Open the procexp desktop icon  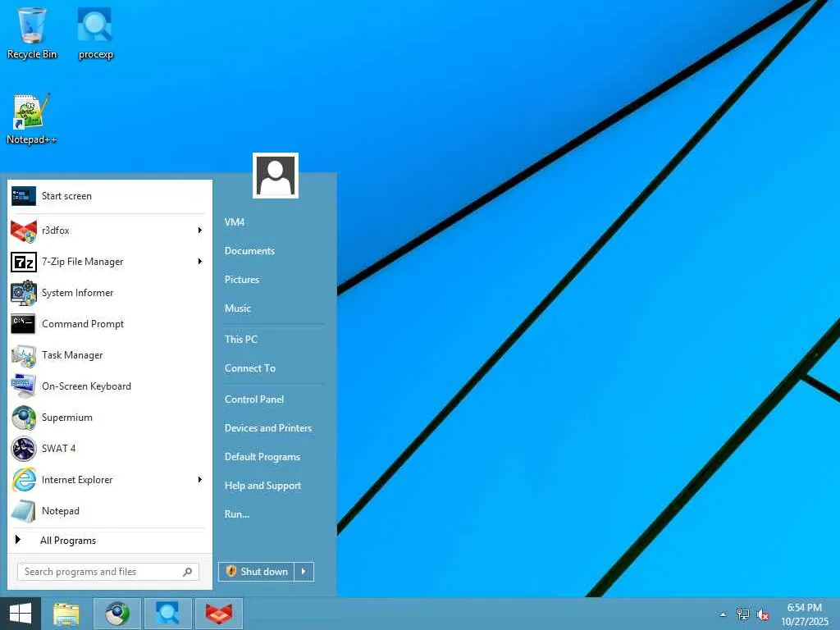[x=95, y=33]
